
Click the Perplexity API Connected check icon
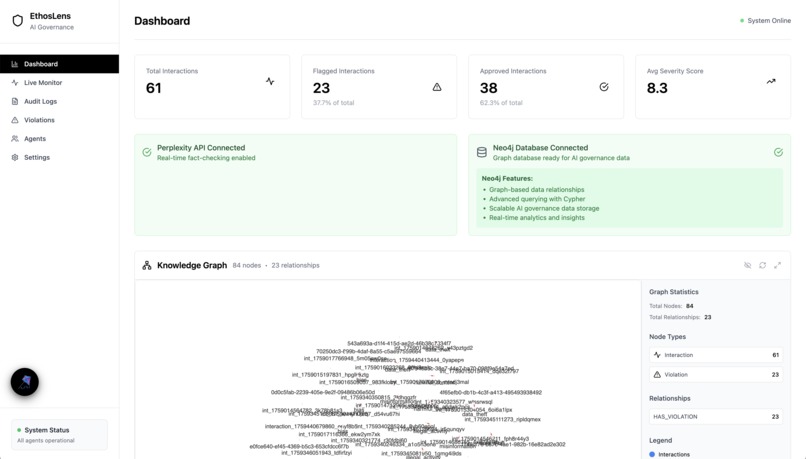(x=147, y=152)
